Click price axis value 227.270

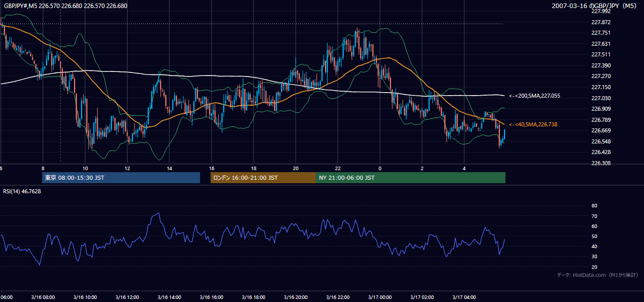coord(601,76)
